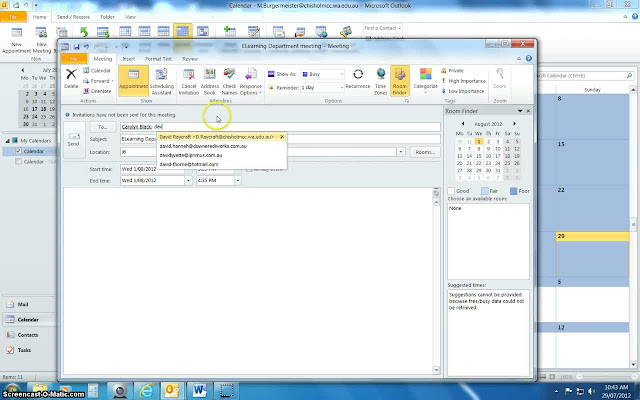Check the selected Calendar checkbox in My Calendars
640x400 pixels.
pyautogui.click(x=18, y=151)
